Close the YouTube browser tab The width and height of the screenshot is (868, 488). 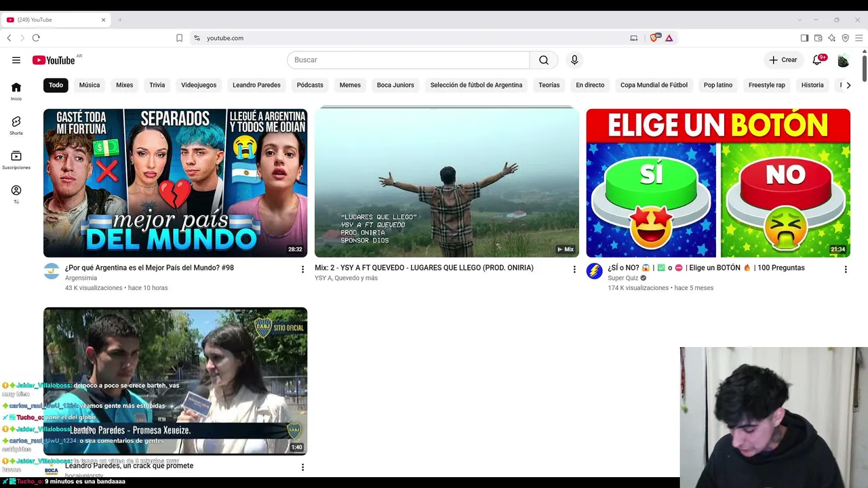(x=103, y=20)
